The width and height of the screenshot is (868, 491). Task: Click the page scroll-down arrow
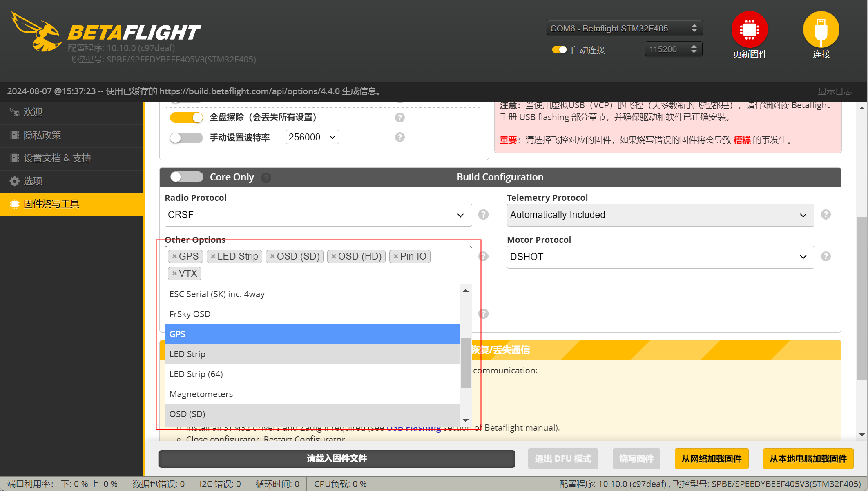[x=862, y=435]
